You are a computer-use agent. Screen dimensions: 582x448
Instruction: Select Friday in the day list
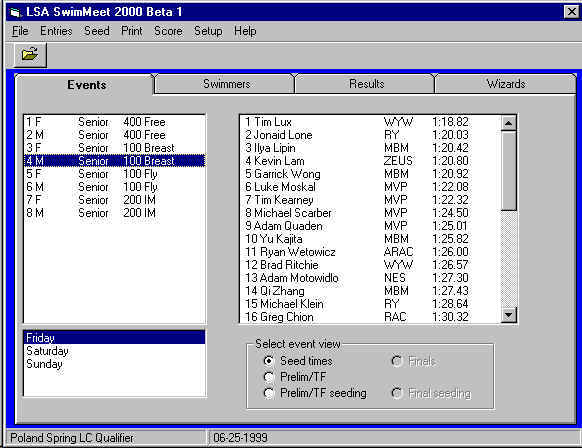point(114,338)
